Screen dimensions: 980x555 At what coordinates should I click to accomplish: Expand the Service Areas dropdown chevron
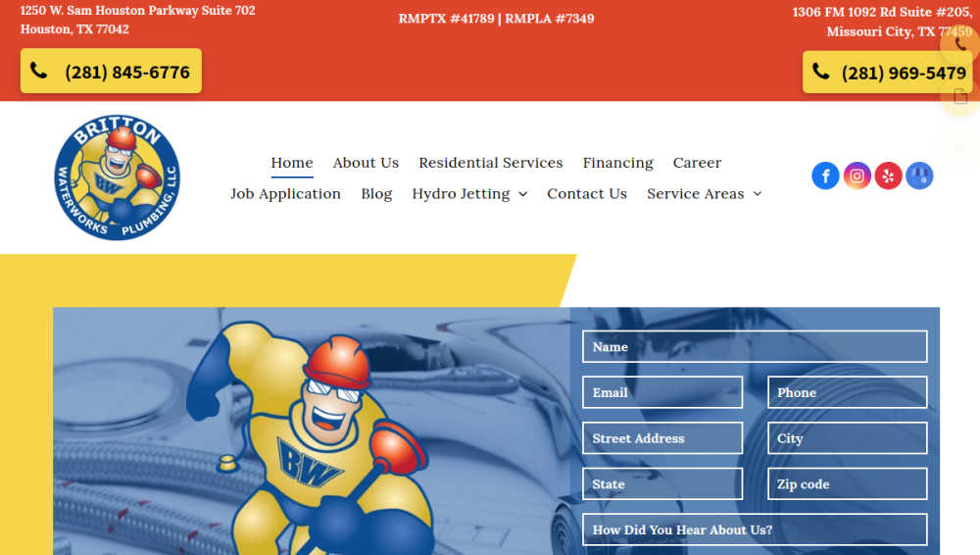coord(758,194)
